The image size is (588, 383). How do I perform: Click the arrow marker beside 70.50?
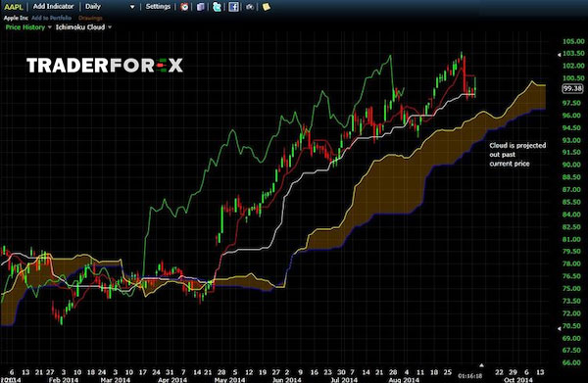(559, 328)
